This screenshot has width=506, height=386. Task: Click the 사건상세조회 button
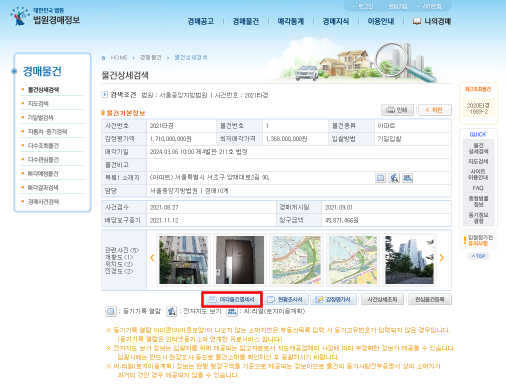click(382, 299)
